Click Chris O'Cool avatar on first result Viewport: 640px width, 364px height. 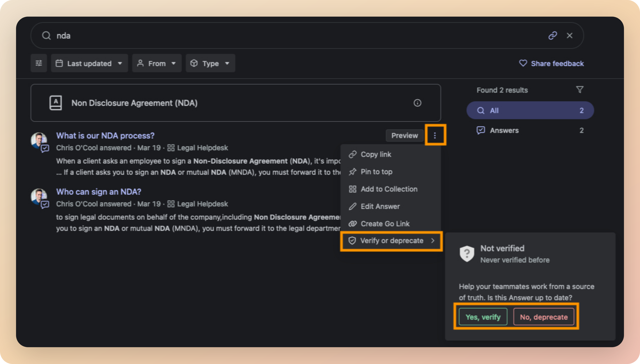[38, 140]
